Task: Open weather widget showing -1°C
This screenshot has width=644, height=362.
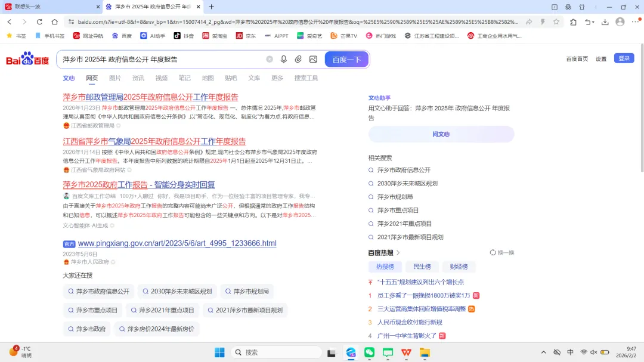Action: click(x=20, y=352)
